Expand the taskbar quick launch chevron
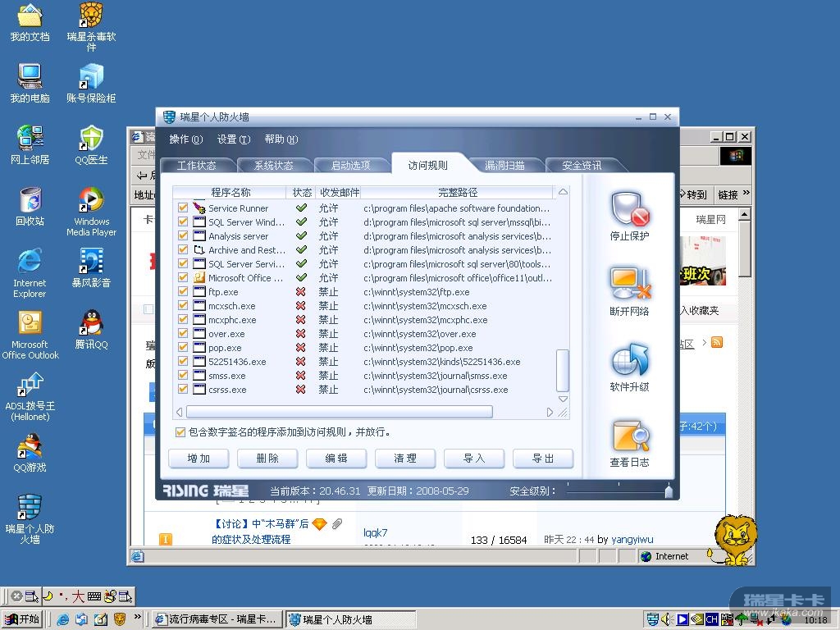Viewport: 840px width, 630px height. 138,617
